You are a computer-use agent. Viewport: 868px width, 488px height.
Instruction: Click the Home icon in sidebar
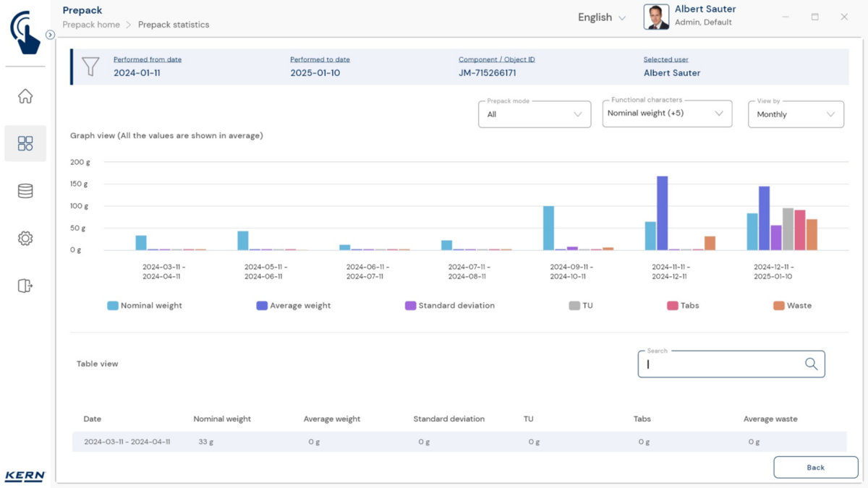coord(25,96)
